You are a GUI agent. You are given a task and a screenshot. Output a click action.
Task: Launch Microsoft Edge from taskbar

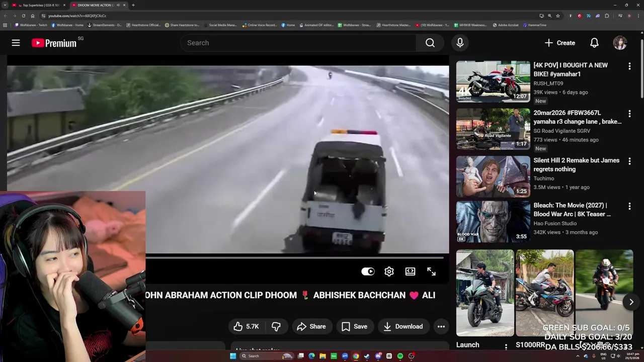311,356
